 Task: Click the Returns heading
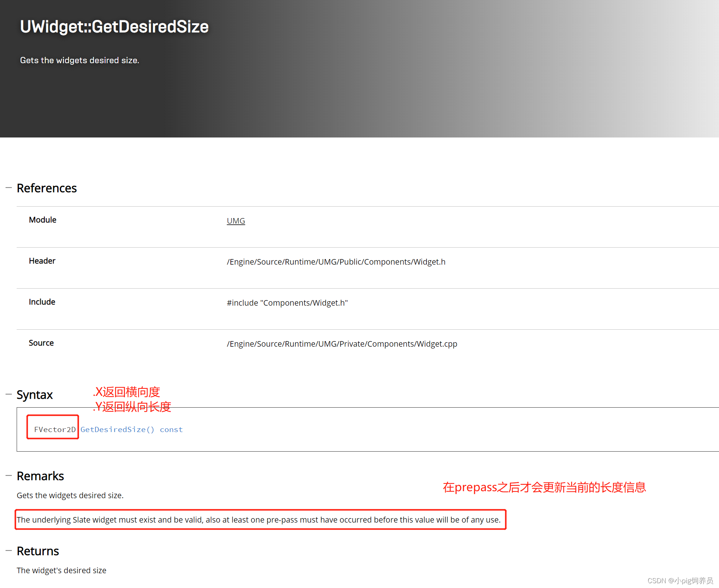coord(38,551)
